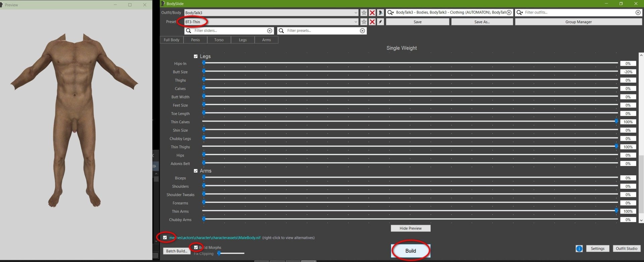Click the Calves slider handle
Viewport: 644px width, 262px height.
[x=204, y=88]
